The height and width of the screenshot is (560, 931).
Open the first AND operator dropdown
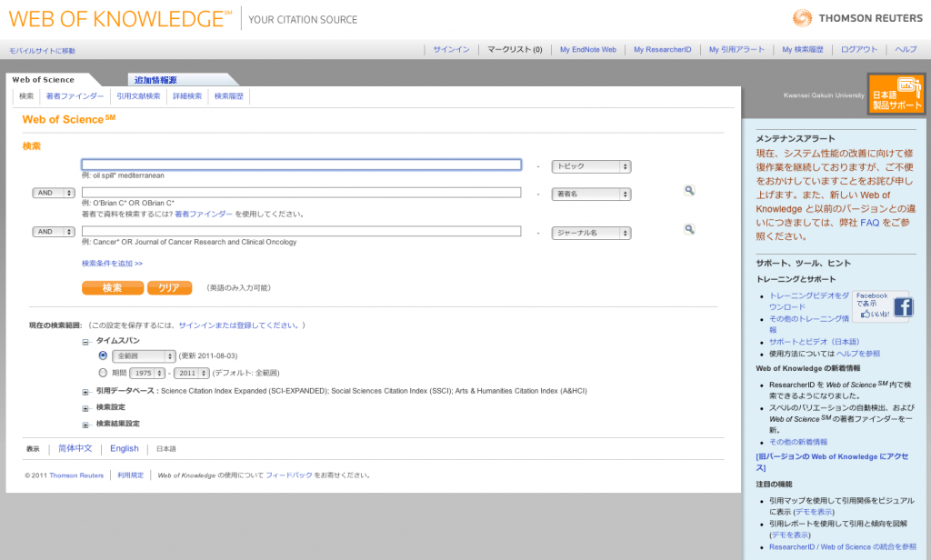tap(54, 193)
